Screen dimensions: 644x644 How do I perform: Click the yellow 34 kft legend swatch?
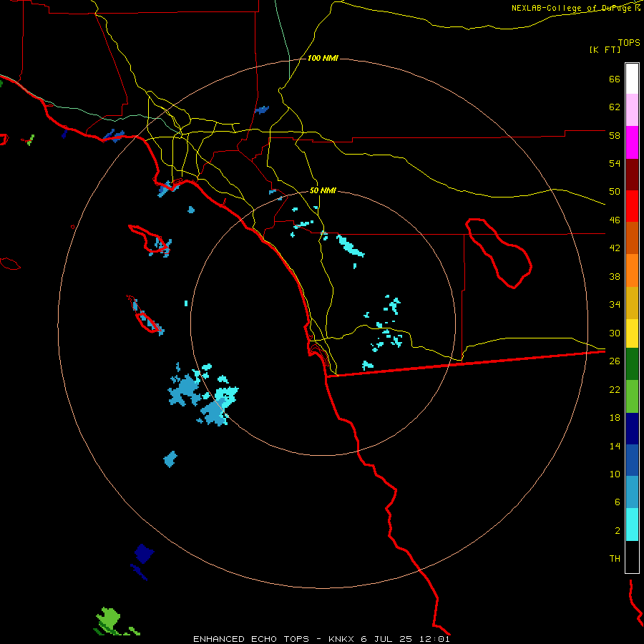(x=632, y=333)
